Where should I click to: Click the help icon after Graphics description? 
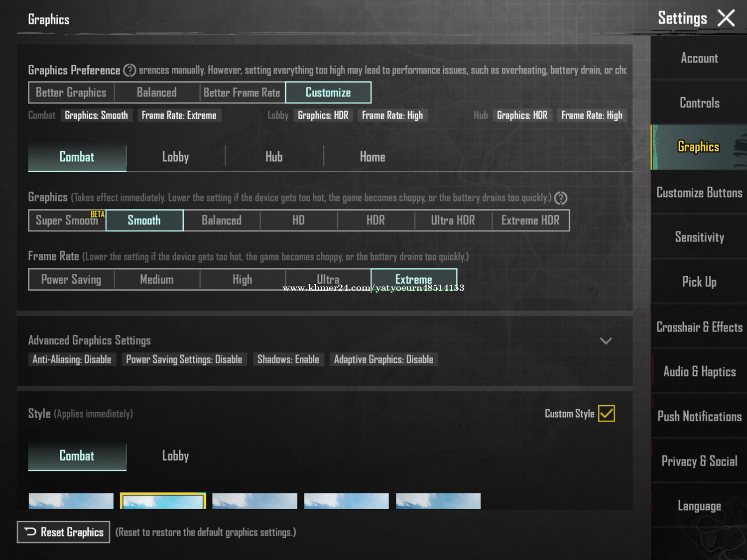(x=561, y=198)
